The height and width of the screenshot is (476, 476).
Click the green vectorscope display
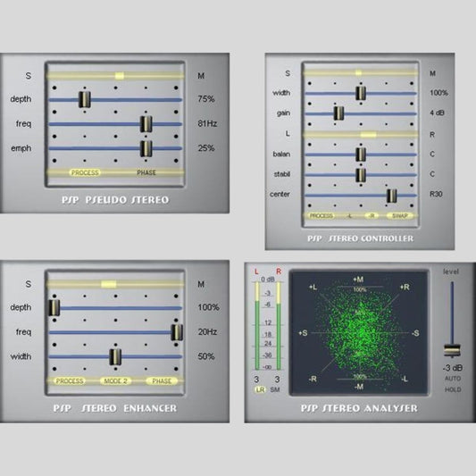pos(359,333)
